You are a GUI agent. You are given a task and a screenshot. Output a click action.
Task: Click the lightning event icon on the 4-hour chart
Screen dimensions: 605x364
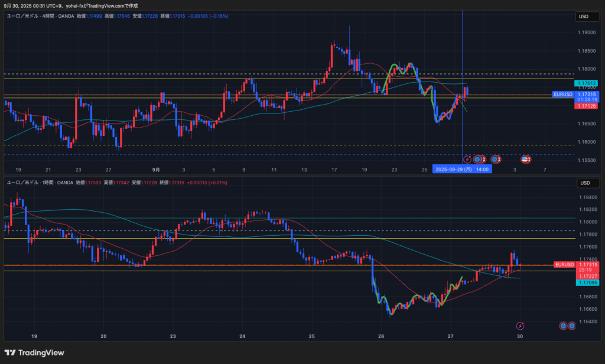[467, 159]
